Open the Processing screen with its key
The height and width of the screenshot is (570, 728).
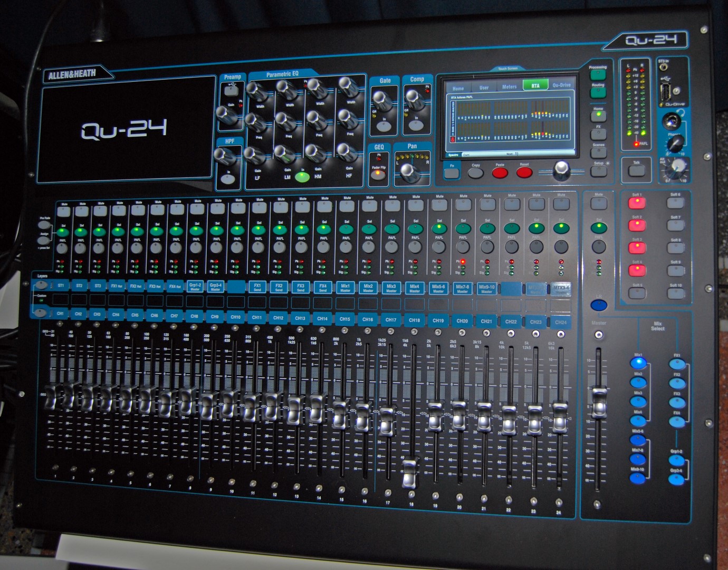click(598, 75)
